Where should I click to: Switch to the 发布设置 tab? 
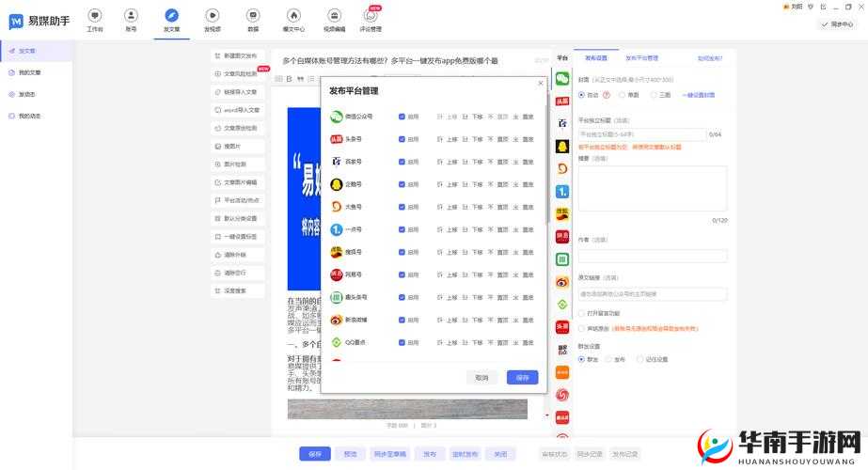coord(596,58)
